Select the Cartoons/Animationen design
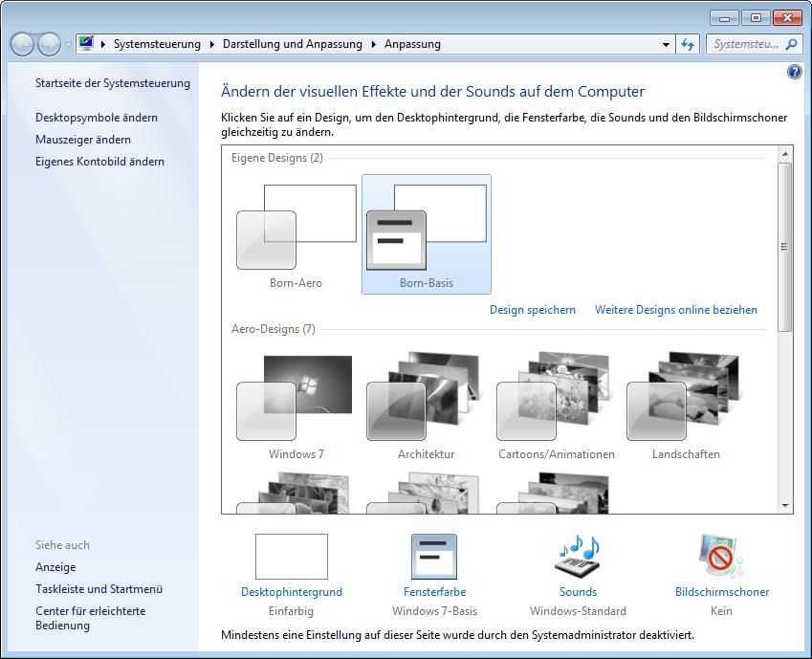The width and height of the screenshot is (812, 659). (557, 406)
